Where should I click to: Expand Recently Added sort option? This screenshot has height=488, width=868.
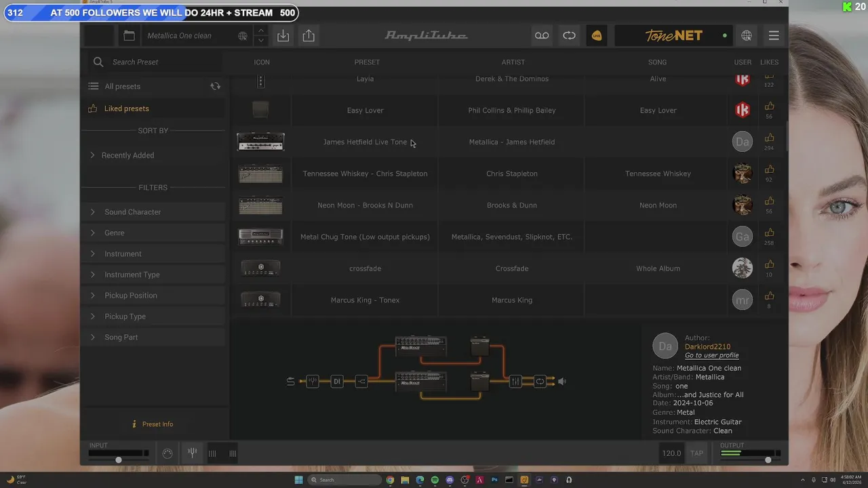point(127,155)
